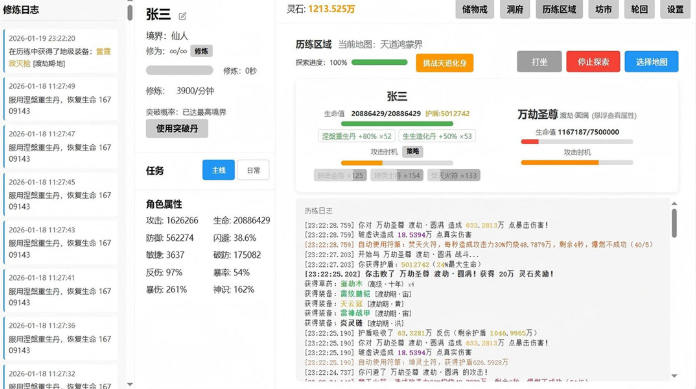Click the 防御: 562274 attribute
Image resolution: width=696 pixels, height=389 pixels.
pyautogui.click(x=170, y=238)
